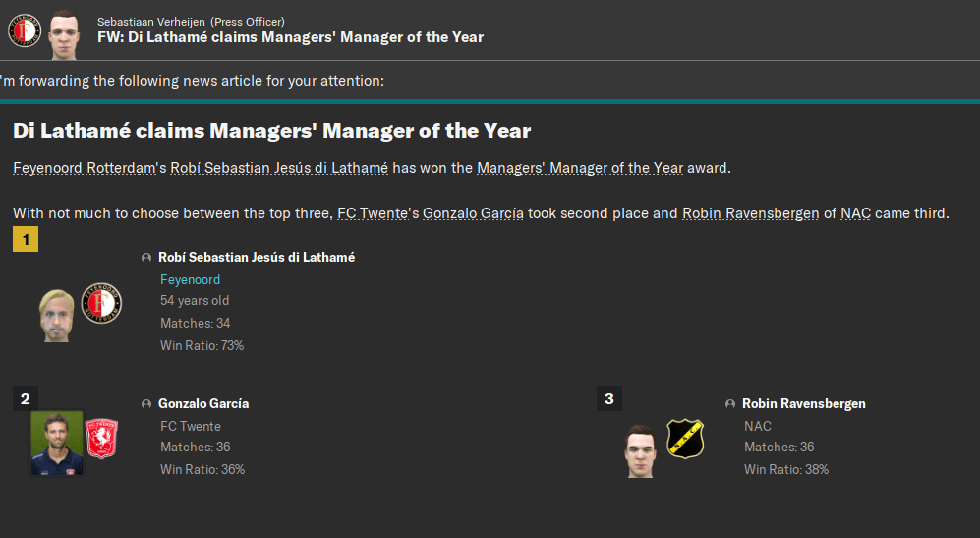Screen dimensions: 980x538
Task: Open the Feyenoord Rotterdam link in article
Action: (x=85, y=168)
